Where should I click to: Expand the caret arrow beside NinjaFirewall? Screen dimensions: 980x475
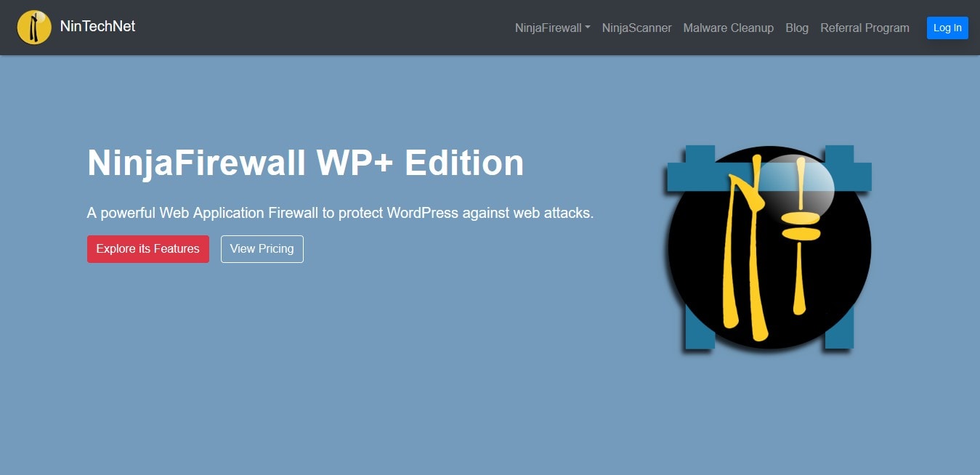click(587, 28)
